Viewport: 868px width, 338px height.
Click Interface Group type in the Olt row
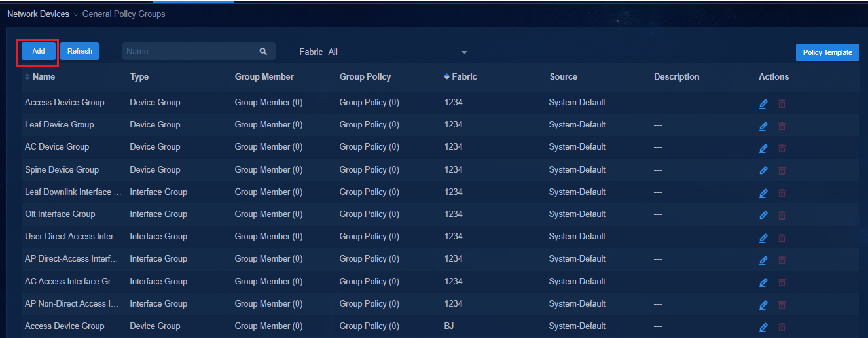click(158, 214)
